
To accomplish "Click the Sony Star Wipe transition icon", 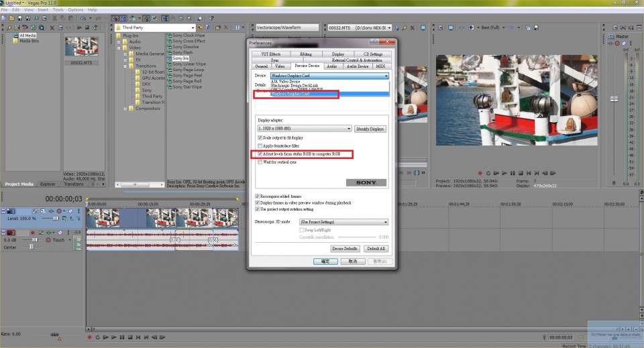I will tap(169, 86).
